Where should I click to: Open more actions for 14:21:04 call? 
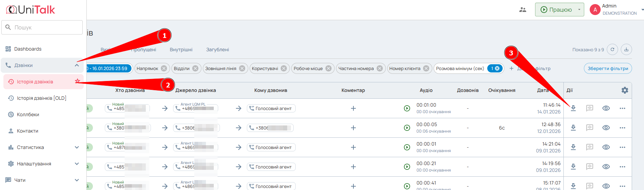[x=622, y=147]
